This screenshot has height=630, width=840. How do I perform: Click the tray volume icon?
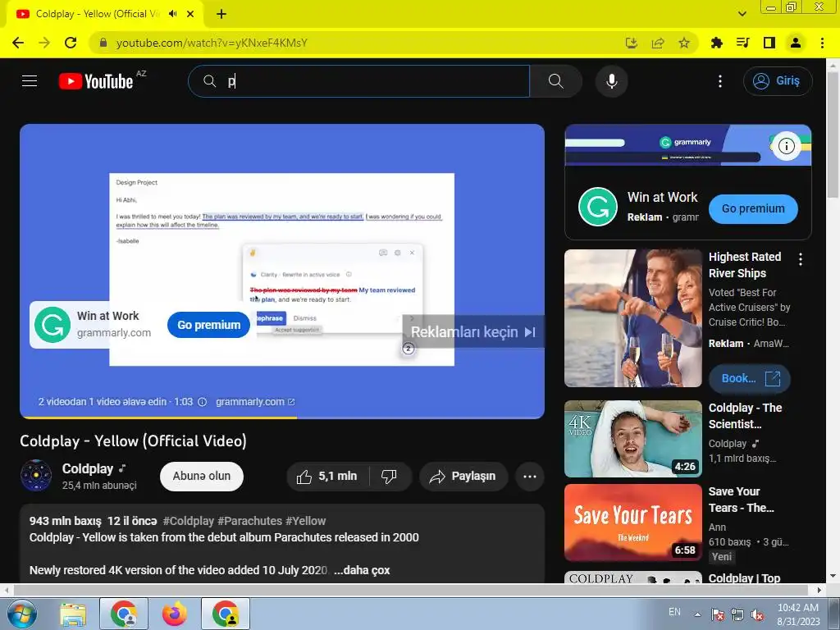point(757,614)
